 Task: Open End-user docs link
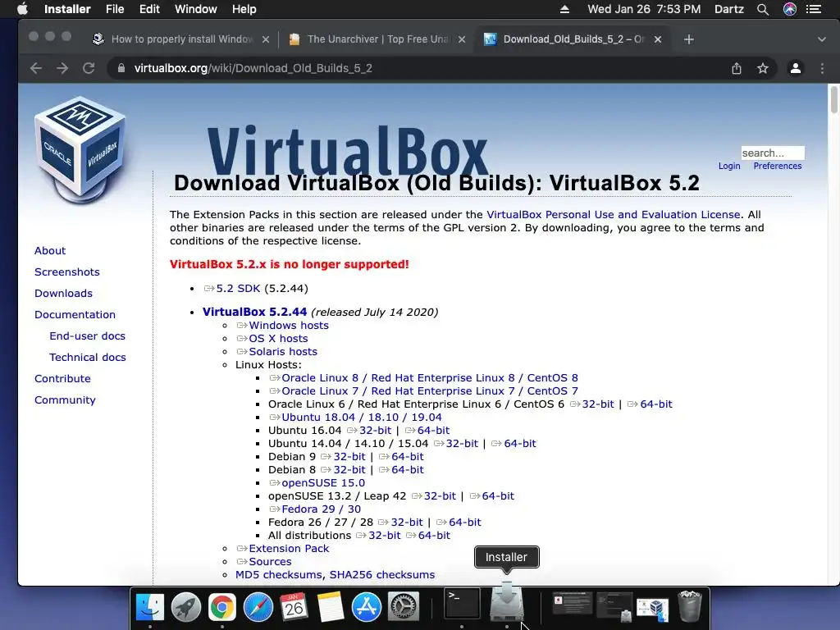pyautogui.click(x=87, y=336)
